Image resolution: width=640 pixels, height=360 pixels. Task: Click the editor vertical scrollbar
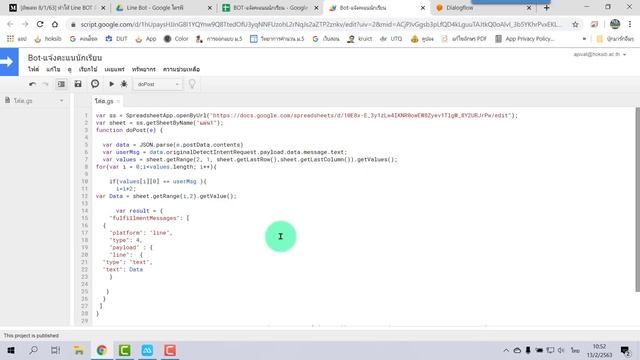(637, 199)
